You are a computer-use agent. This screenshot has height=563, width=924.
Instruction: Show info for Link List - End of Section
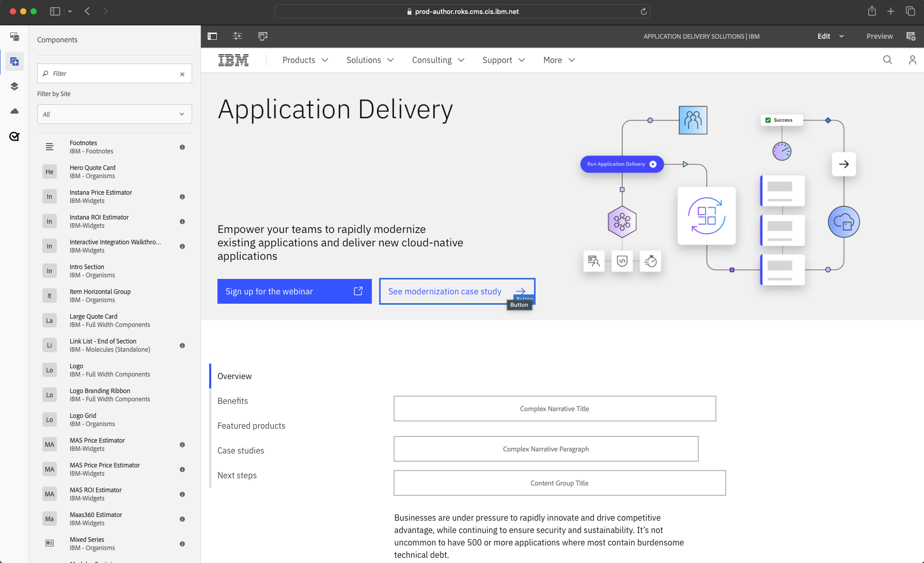click(x=182, y=346)
